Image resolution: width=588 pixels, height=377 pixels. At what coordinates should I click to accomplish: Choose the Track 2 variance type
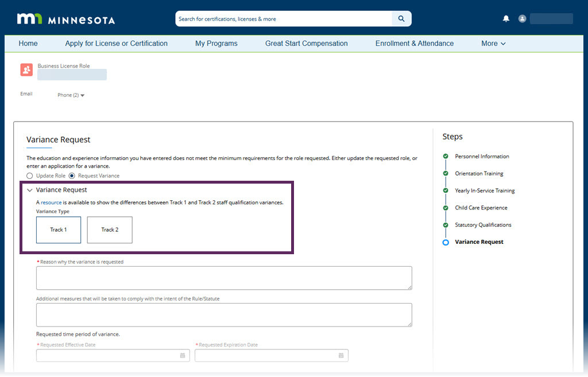[x=110, y=230]
